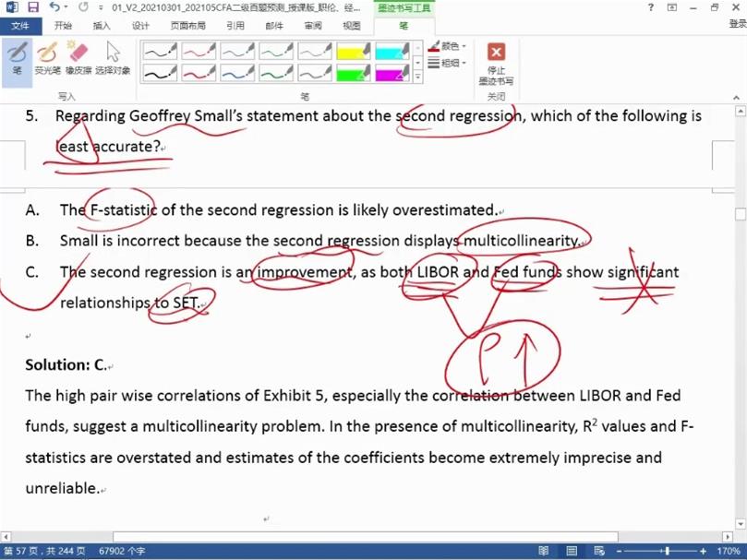Click 'F-statistic' in option A
The height and width of the screenshot is (560, 747).
[x=124, y=209]
